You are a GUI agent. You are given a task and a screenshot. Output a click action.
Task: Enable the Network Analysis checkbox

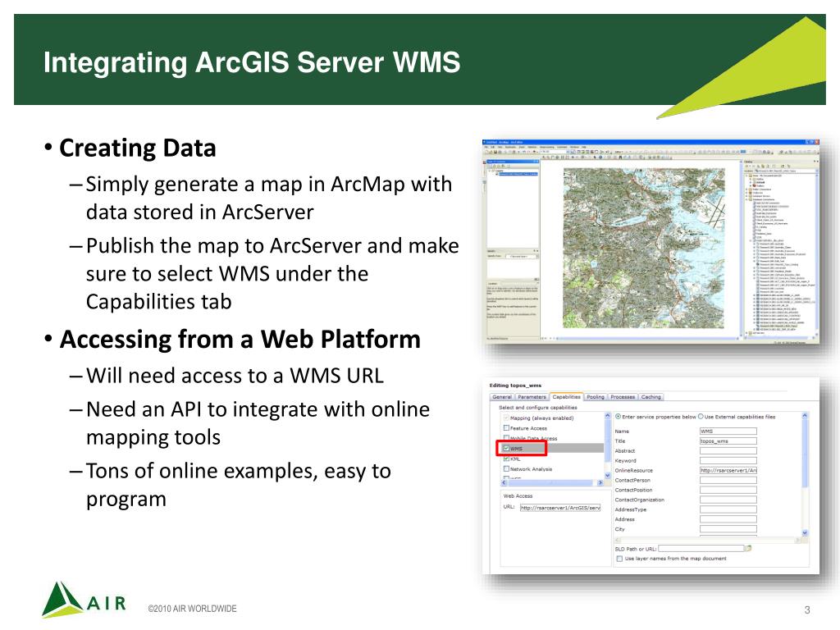506,468
